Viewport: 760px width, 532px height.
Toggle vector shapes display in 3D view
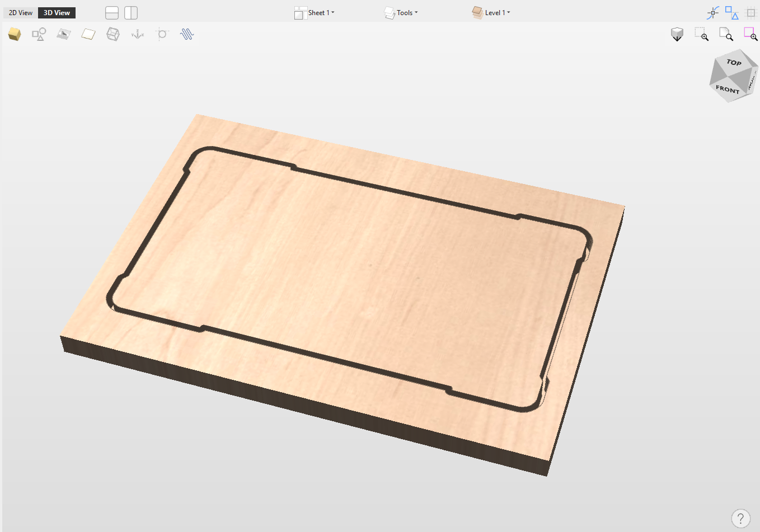pos(39,35)
